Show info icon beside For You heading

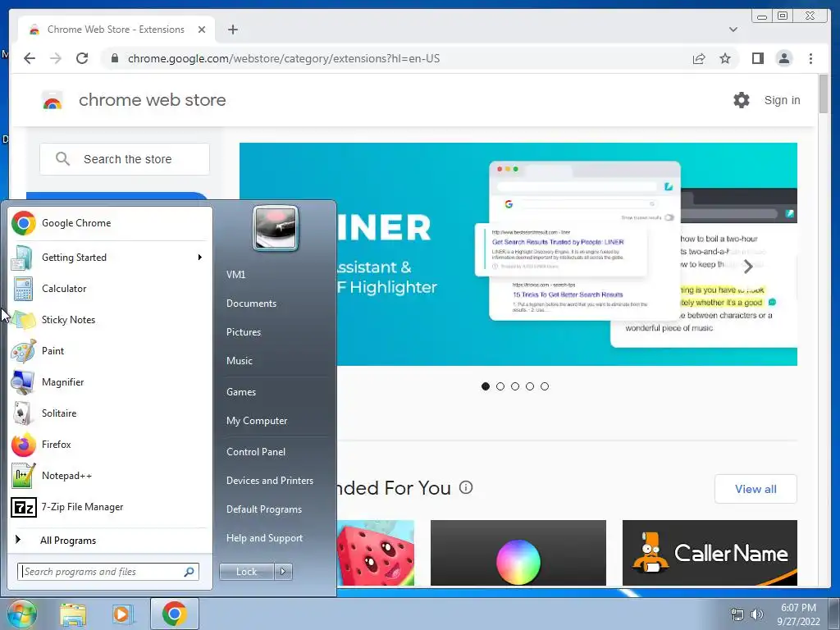[466, 487]
